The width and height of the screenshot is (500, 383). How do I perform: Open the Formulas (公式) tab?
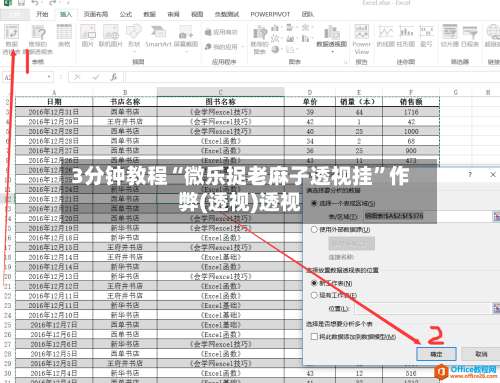click(126, 14)
